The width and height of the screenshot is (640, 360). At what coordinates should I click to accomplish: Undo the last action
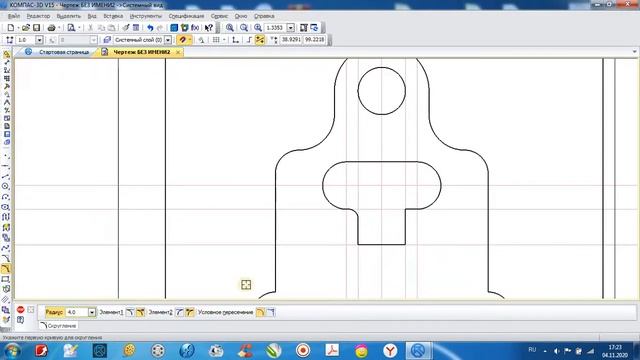(x=150, y=28)
